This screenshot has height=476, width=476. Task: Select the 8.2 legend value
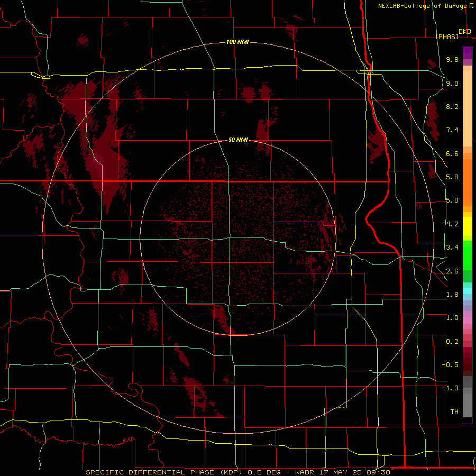pyautogui.click(x=452, y=106)
